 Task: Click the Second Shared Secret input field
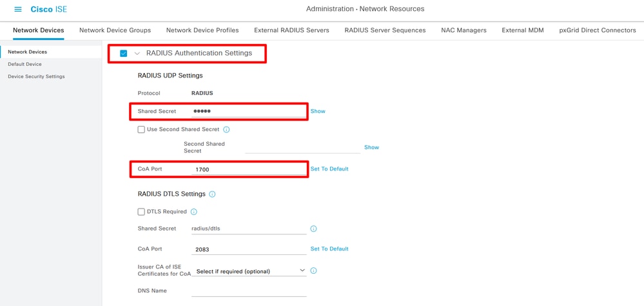tap(303, 148)
